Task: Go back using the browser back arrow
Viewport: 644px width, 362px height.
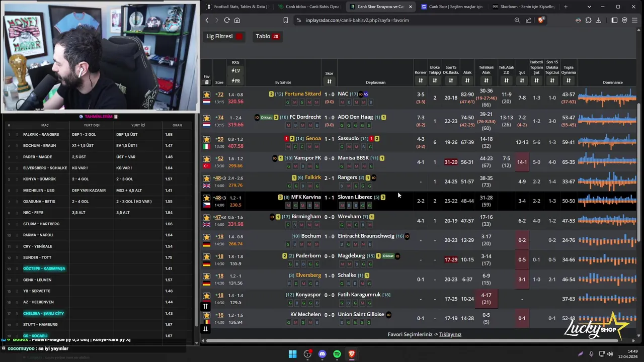Action: (207, 20)
